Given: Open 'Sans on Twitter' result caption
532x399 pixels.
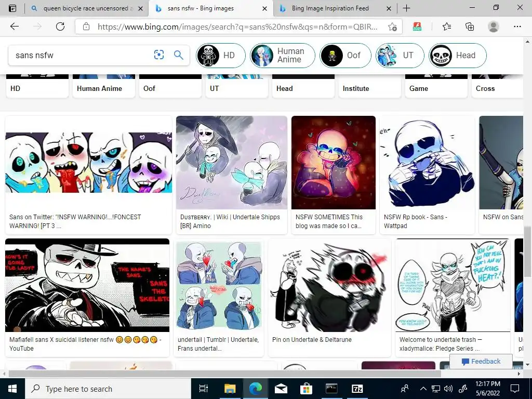Looking at the screenshot, I should tap(75, 221).
